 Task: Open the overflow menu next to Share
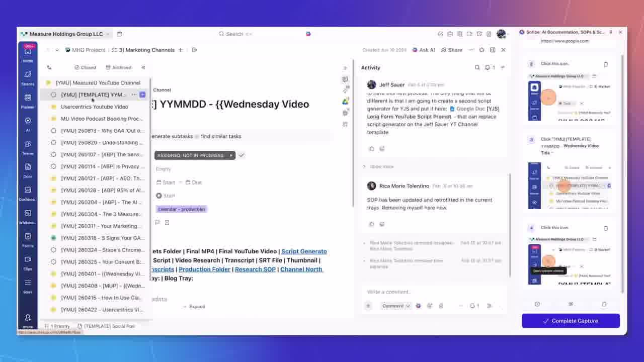coord(470,50)
